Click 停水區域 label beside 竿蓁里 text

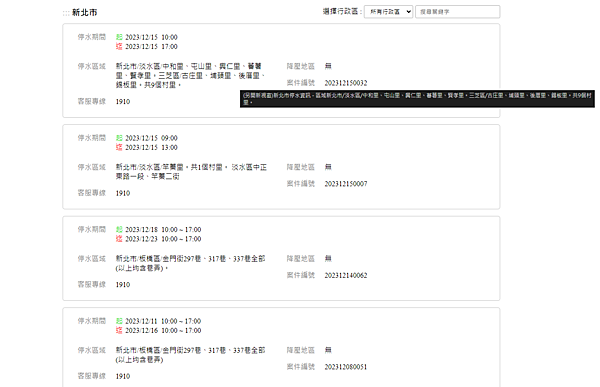[x=91, y=167]
